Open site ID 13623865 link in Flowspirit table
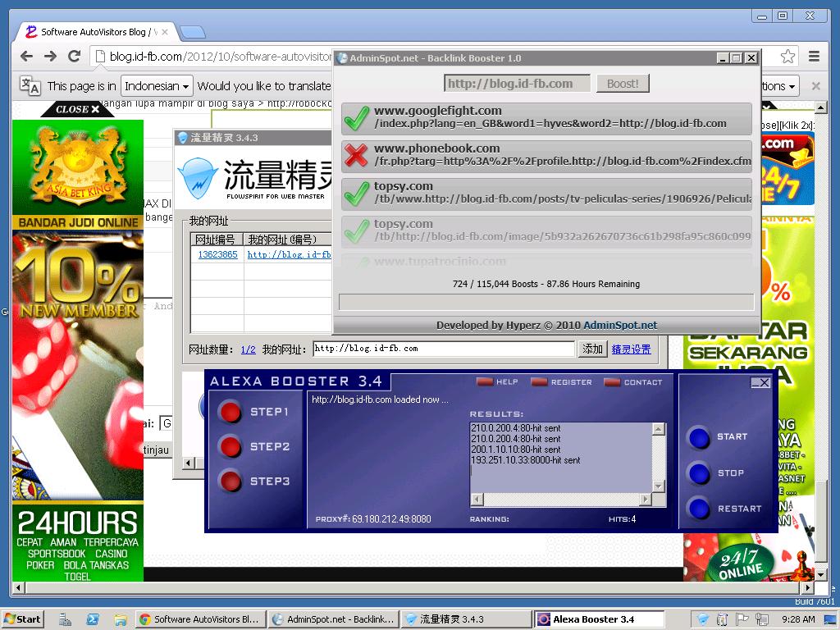The image size is (840, 630). tap(217, 254)
